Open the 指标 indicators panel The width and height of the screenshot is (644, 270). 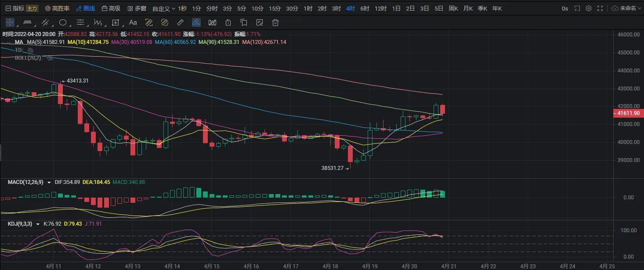[x=15, y=8]
